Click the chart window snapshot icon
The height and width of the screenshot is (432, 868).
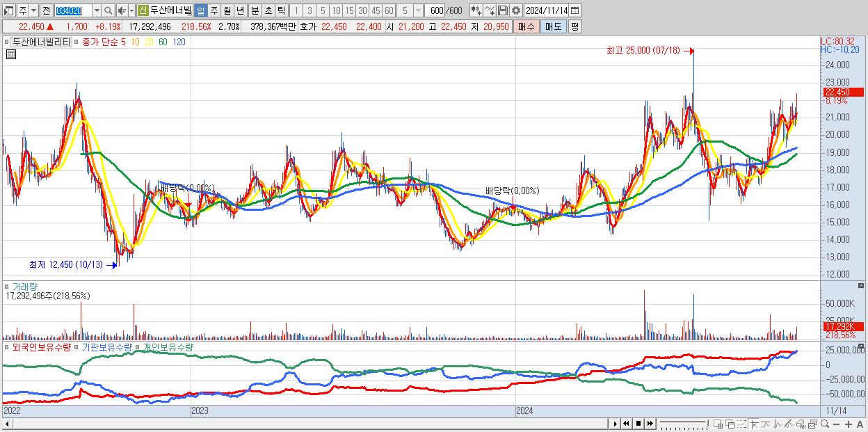[812, 424]
